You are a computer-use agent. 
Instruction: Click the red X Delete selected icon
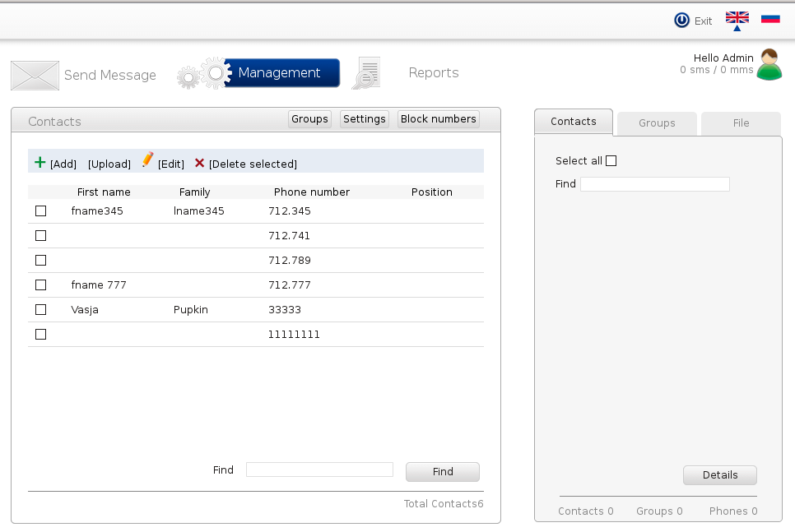click(x=199, y=163)
